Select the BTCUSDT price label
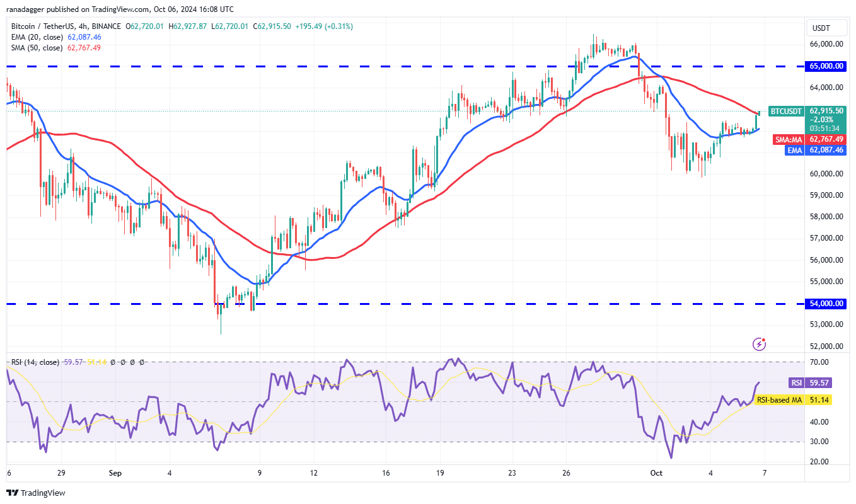Screen dimensions: 856x504 pyautogui.click(x=788, y=111)
